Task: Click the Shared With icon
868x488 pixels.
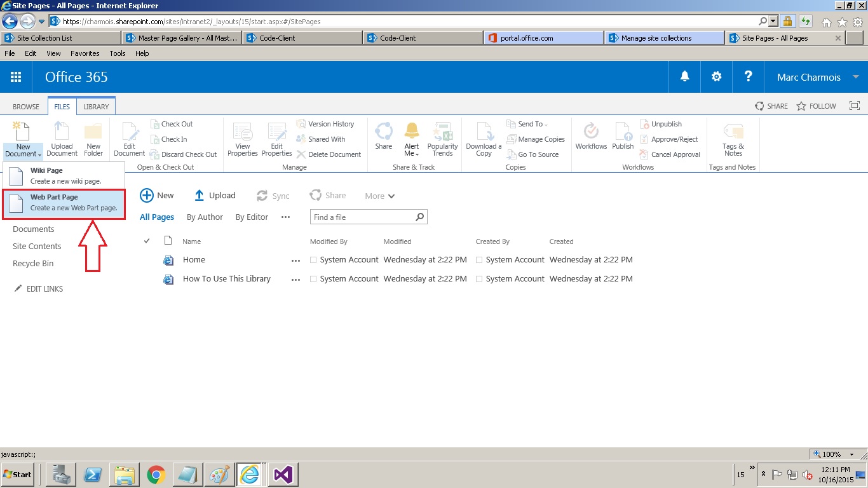Action: pyautogui.click(x=324, y=139)
